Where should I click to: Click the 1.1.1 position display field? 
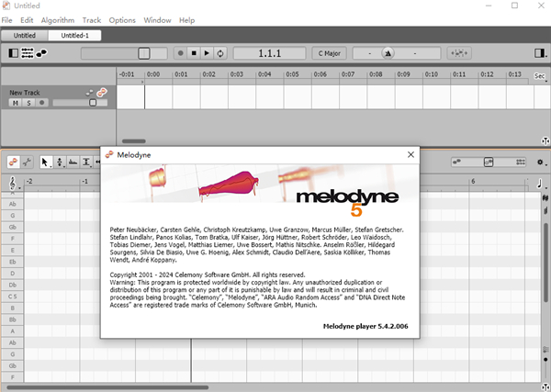coord(268,53)
